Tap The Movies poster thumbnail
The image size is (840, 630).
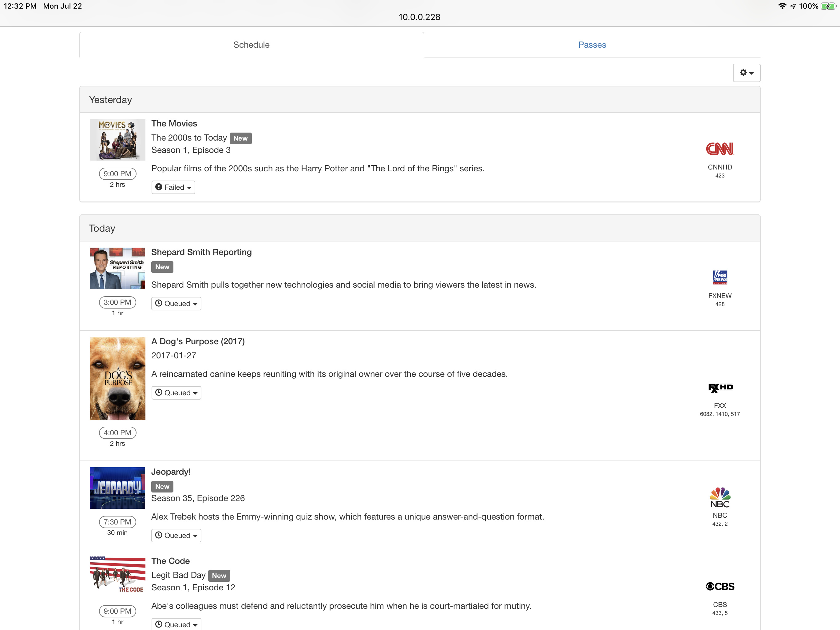coord(117,140)
